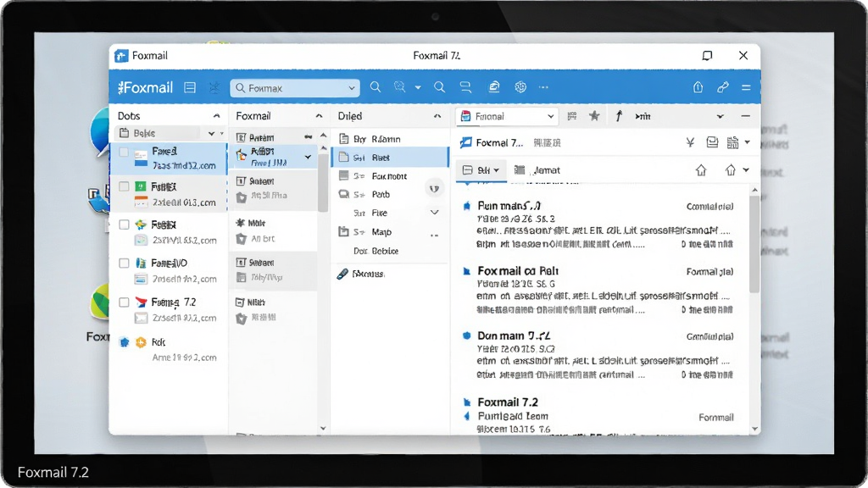Click the message list vertical scrollbar

click(x=754, y=243)
